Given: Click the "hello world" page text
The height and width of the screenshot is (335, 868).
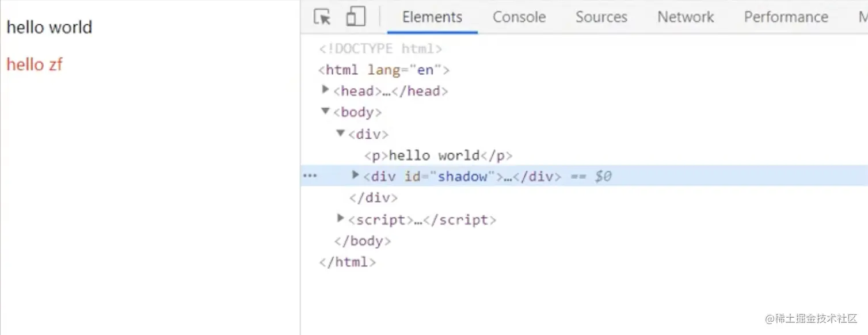Looking at the screenshot, I should [50, 27].
